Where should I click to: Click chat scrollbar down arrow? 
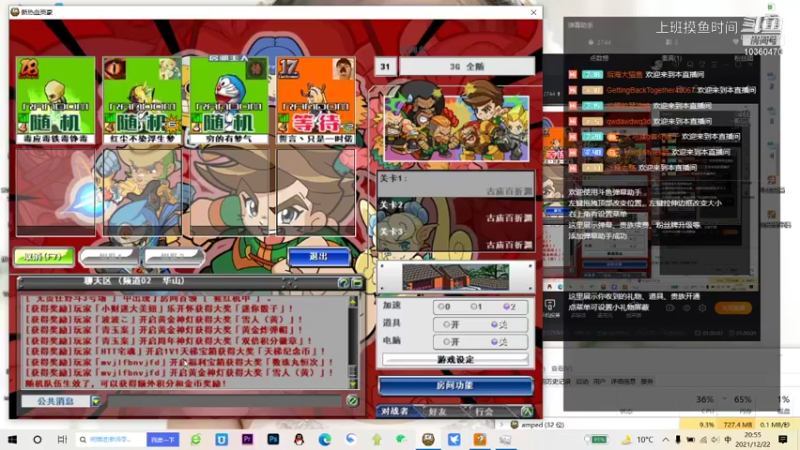(353, 384)
